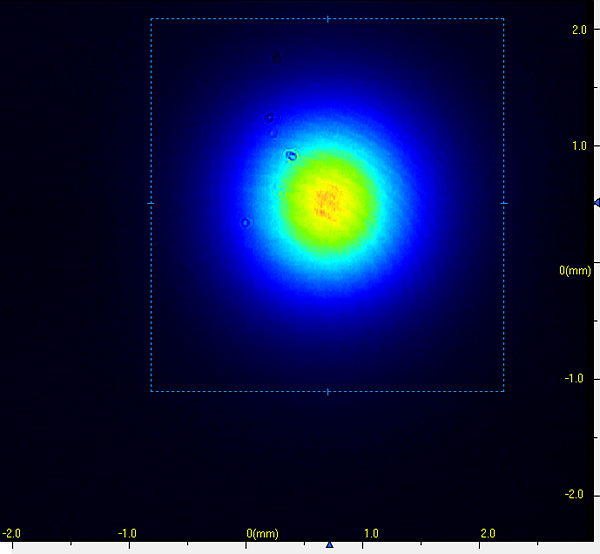The height and width of the screenshot is (554, 600).
Task: Select the top-right corner of the dashed ROI
Action: point(504,19)
